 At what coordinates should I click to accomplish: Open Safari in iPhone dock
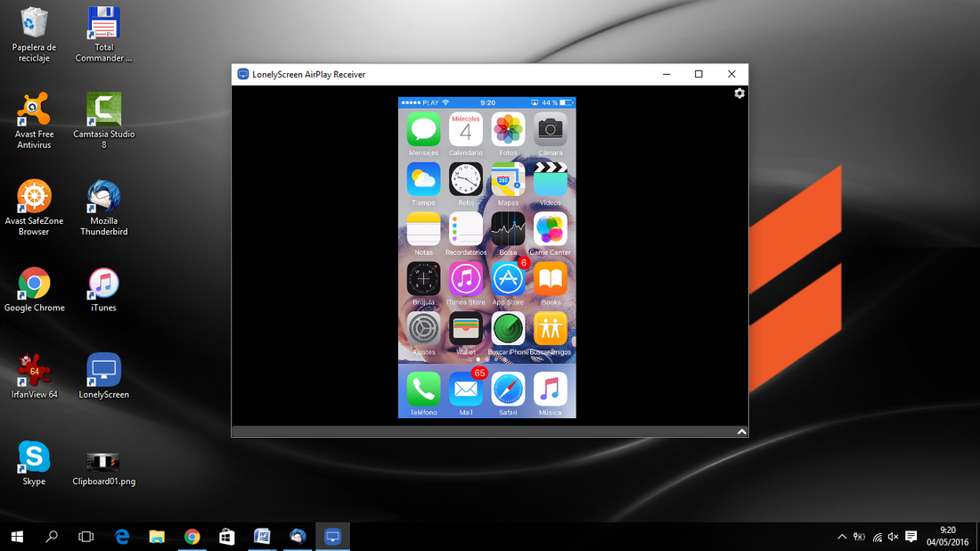tap(508, 389)
